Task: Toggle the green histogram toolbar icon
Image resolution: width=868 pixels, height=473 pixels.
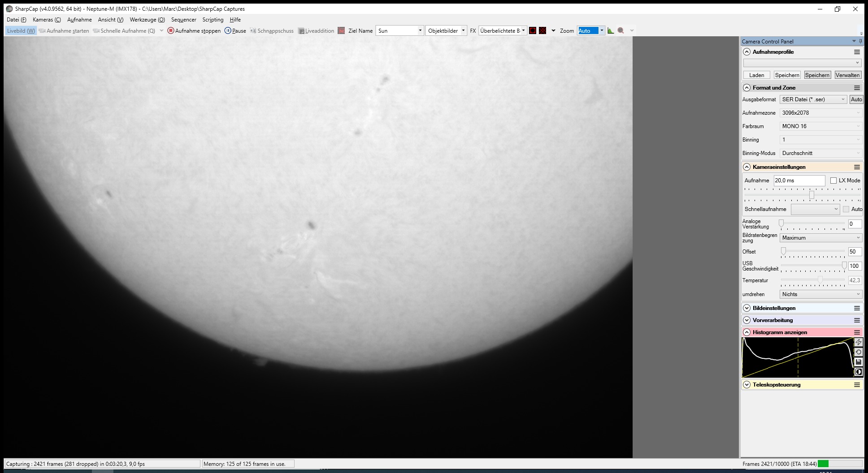Action: [x=611, y=31]
